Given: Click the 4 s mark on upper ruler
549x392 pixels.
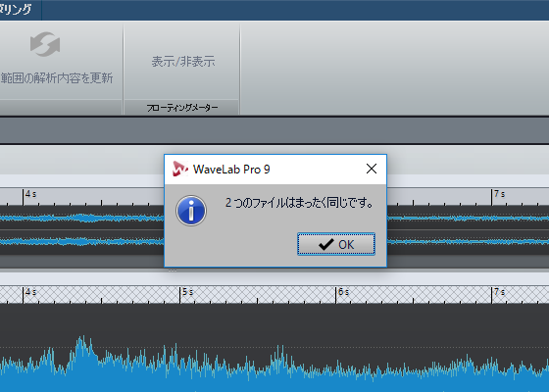Looking at the screenshot, I should coord(30,194).
